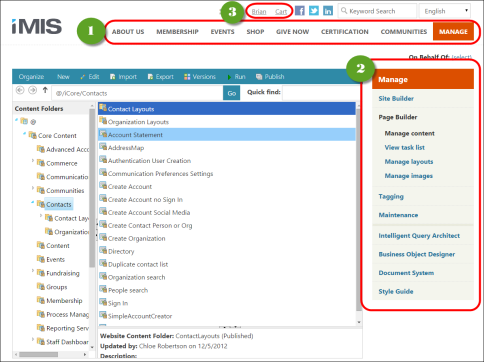Image resolution: width=484 pixels, height=362 pixels.
Task: Select Directory content item
Action: [x=227, y=251]
